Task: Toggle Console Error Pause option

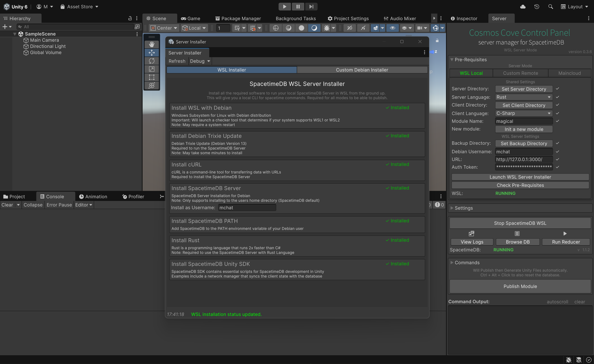Action: [59, 205]
